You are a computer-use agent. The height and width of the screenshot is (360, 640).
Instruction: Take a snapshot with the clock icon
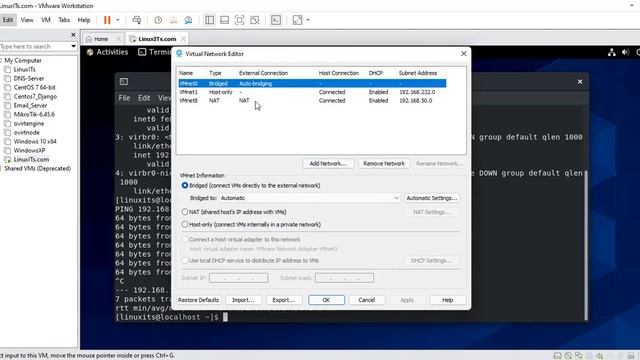(158, 20)
